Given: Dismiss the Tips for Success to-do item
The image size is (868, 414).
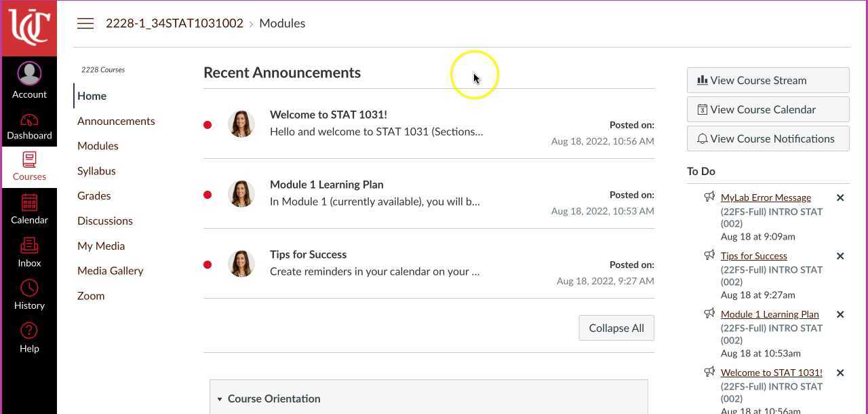Looking at the screenshot, I should [x=840, y=256].
